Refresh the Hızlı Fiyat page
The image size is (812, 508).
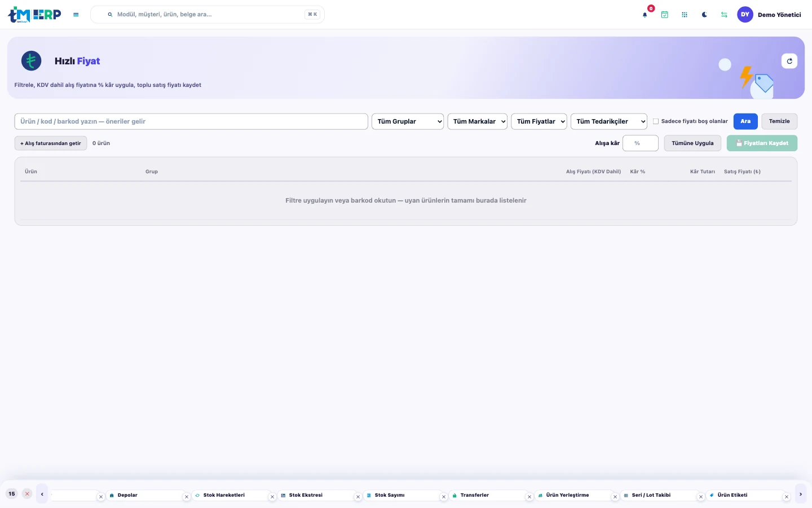(x=789, y=61)
